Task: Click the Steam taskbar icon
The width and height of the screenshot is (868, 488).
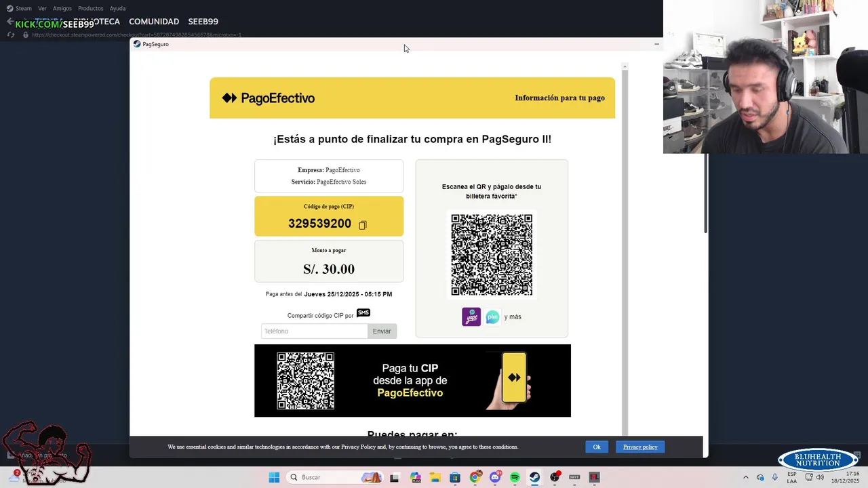Action: click(x=535, y=477)
